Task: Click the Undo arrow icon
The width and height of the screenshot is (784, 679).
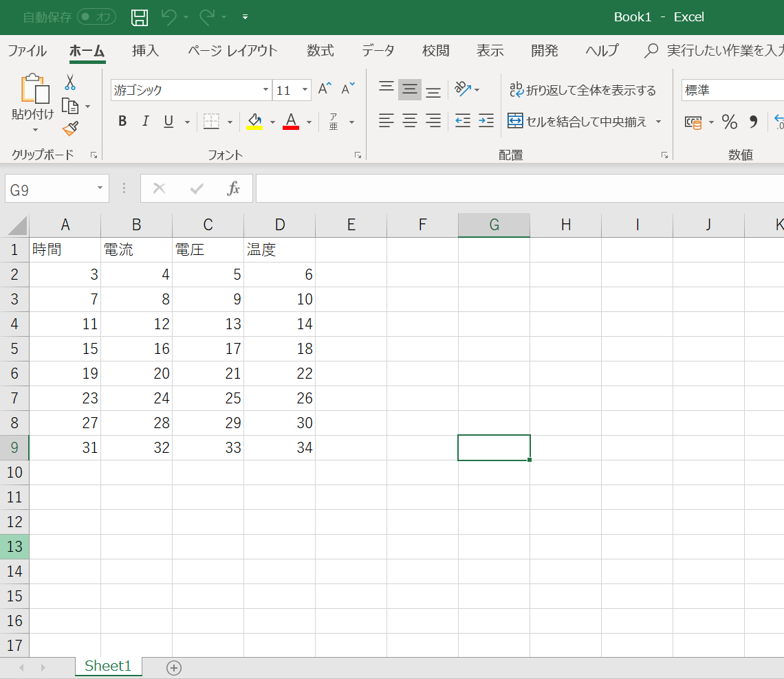Action: (169, 17)
